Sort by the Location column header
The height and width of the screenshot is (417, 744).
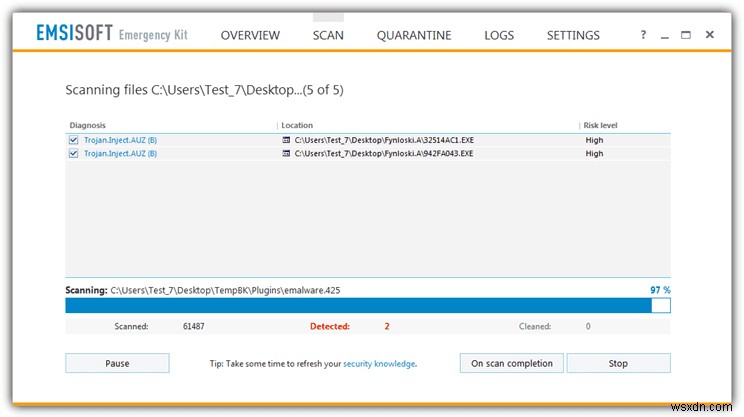297,125
